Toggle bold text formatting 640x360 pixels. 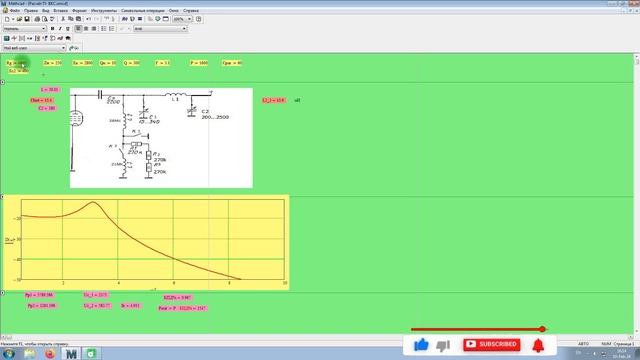(x=52, y=29)
